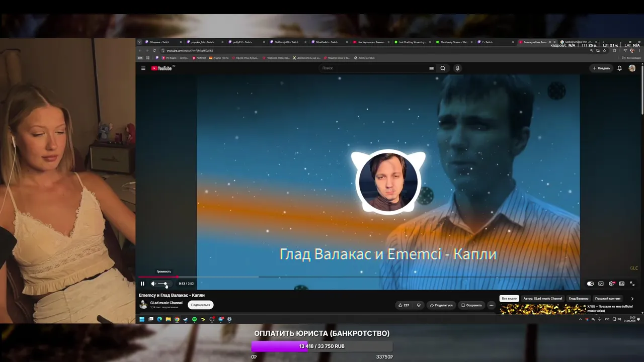Click the Создать create button

(601, 68)
